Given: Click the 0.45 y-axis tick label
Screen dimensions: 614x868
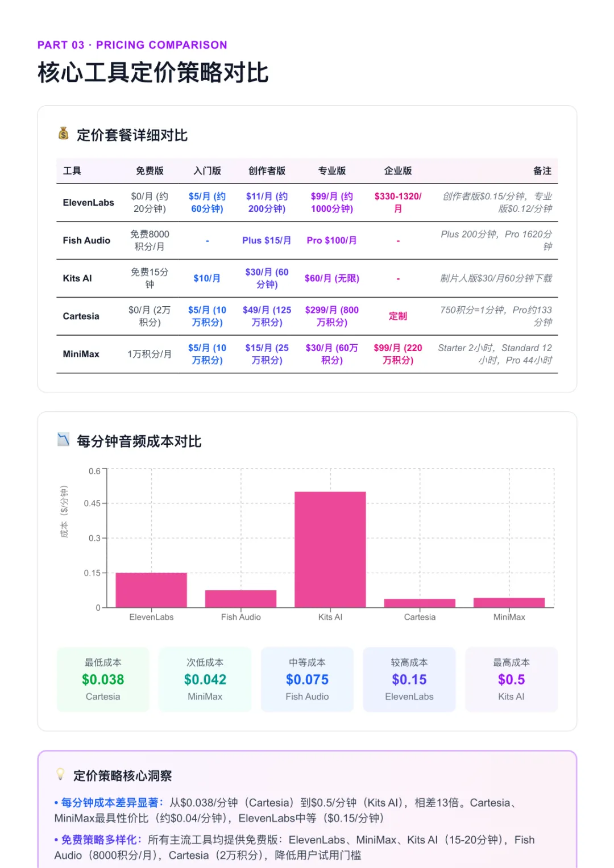Looking at the screenshot, I should coord(92,503).
